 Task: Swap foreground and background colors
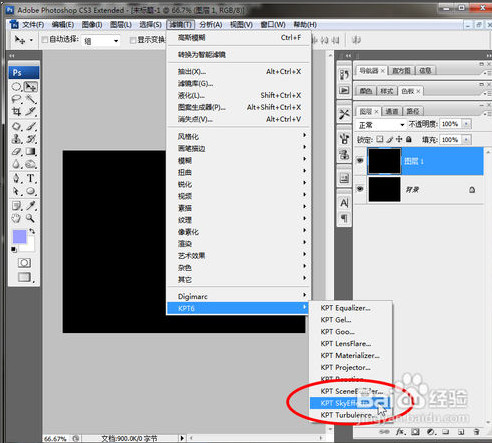(x=32, y=231)
